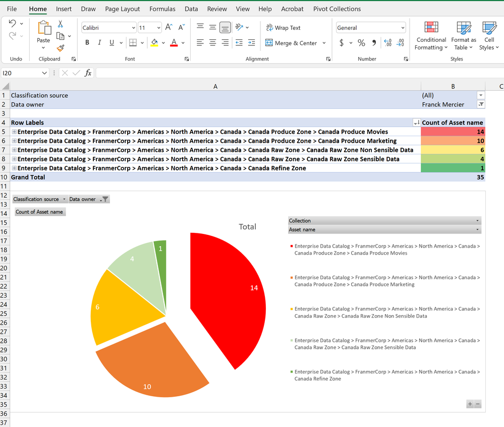The image size is (504, 427).
Task: Toggle Merge & Center
Action: (291, 43)
